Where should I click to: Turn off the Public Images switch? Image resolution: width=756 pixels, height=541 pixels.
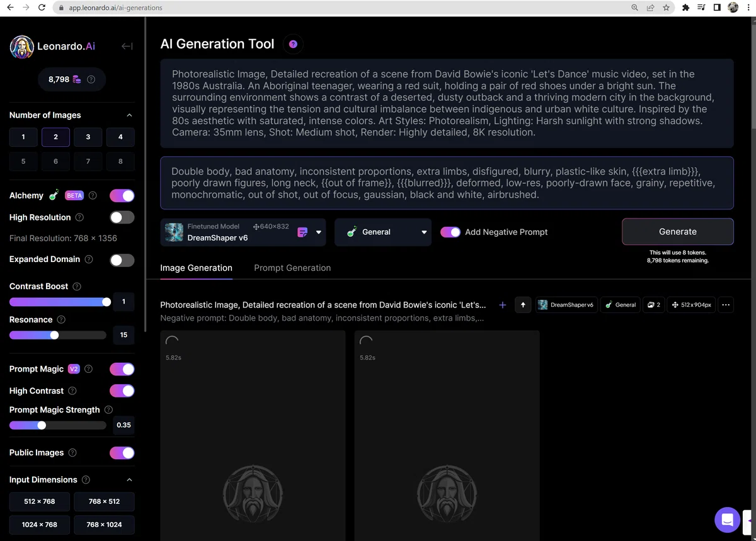click(122, 453)
